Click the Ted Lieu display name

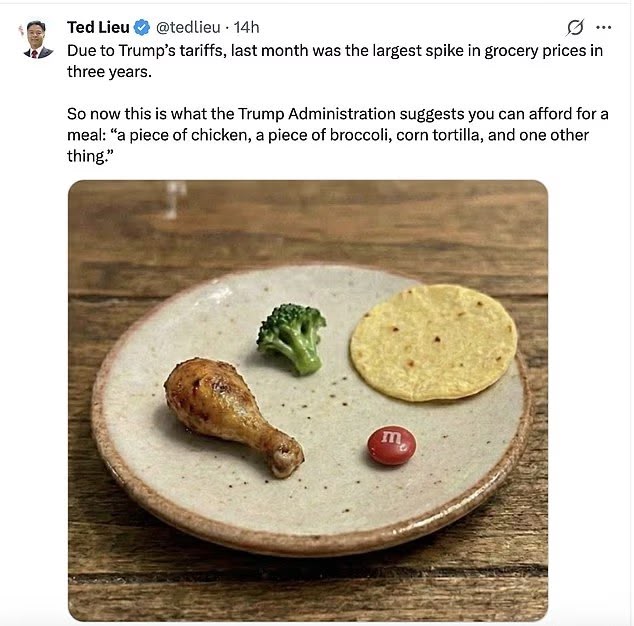click(99, 27)
